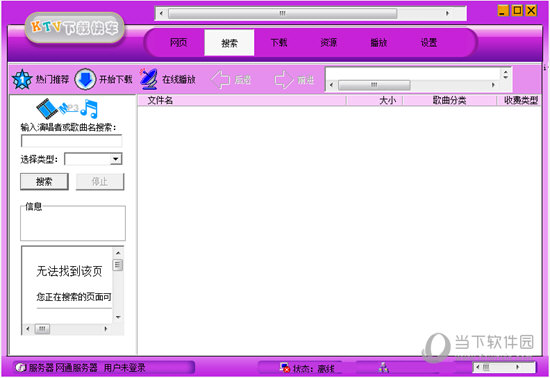The width and height of the screenshot is (550, 378).
Task: Select the MP3 icon
Action: pyautogui.click(x=69, y=108)
